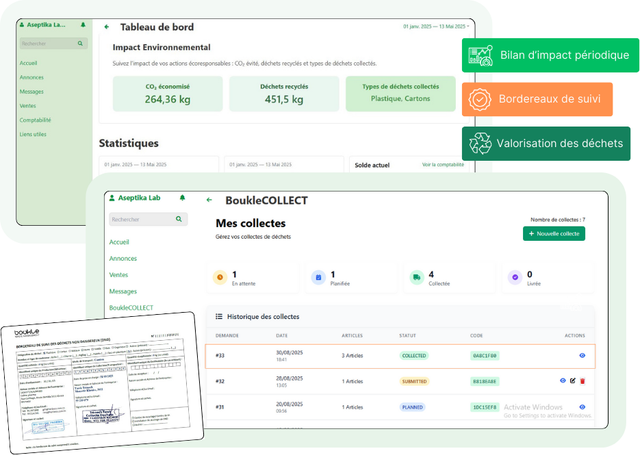640x455 pixels.
Task: Open Liens utiles in the sidebar
Action: [x=33, y=134]
